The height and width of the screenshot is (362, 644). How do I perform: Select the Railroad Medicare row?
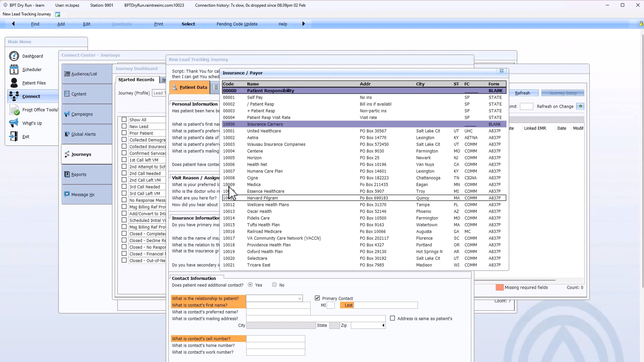click(364, 231)
